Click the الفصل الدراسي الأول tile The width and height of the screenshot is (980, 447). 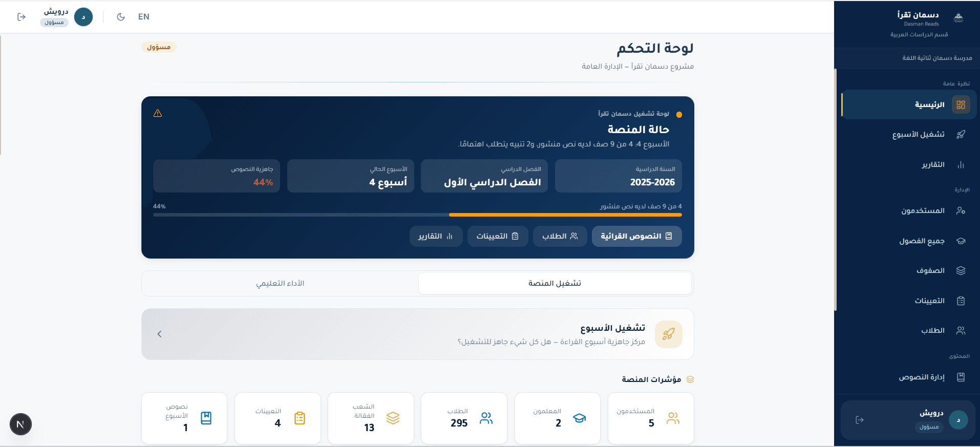tap(484, 176)
